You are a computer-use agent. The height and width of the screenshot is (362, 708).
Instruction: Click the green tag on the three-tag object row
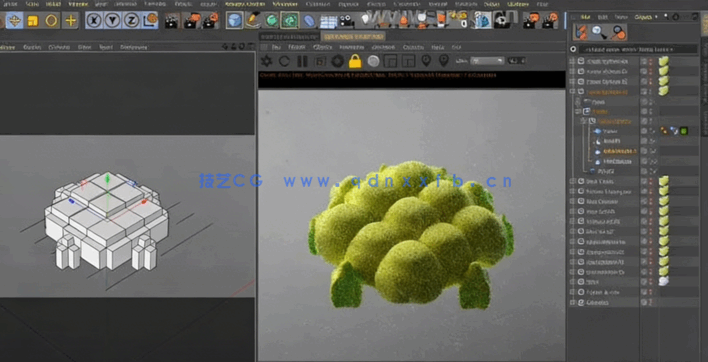[684, 131]
